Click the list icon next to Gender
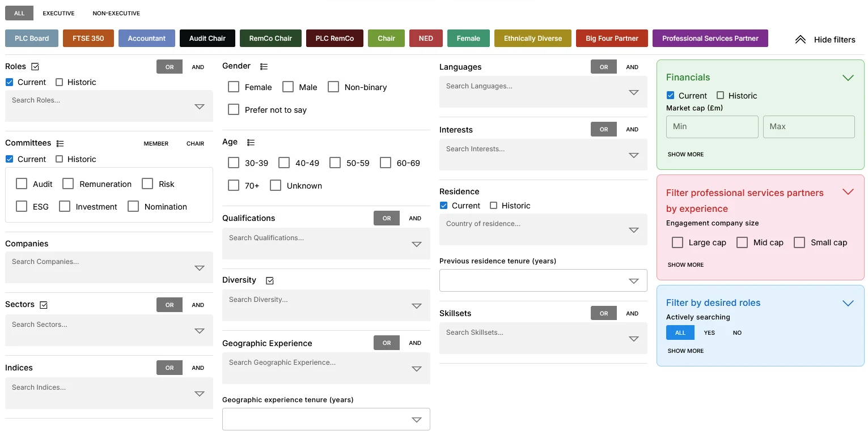Image resolution: width=868 pixels, height=435 pixels. [x=264, y=66]
